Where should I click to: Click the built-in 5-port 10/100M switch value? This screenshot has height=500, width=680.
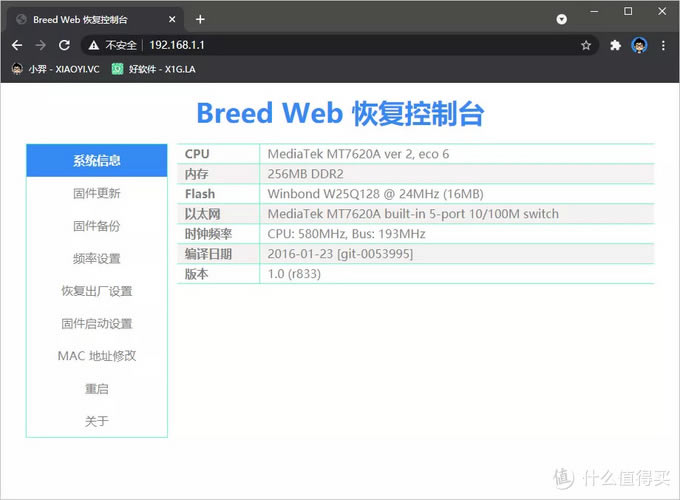pyautogui.click(x=413, y=214)
